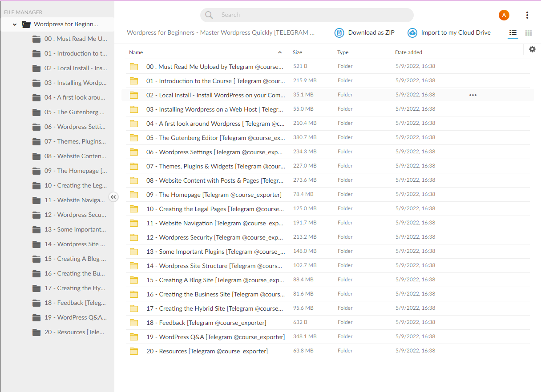
Task: Click sidebar folder icon for 11 - Website Naviga...
Action: 36,200
